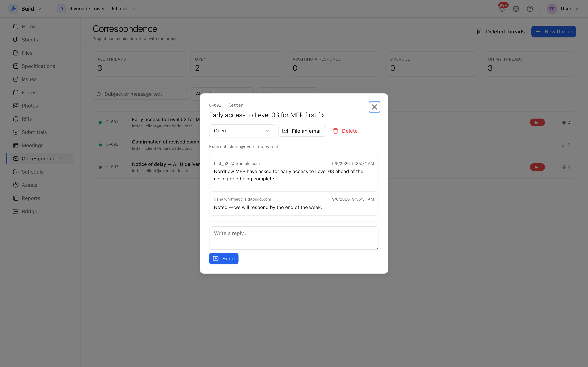Screen dimensions: 588x367
Task: Click the search magnifier icon
Action: (99, 94)
